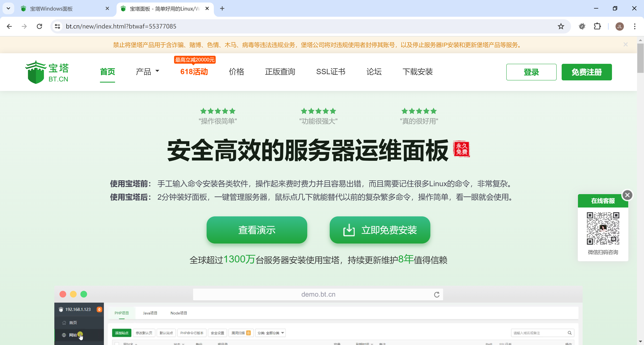This screenshot has width=644, height=345.
Task: Click 修改默认页 in the demo toolbar
Action: point(144,333)
